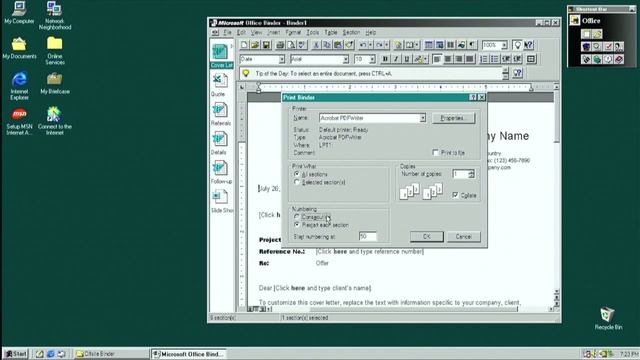Open the printer Name dropdown
Image resolution: width=640 pixels, height=360 pixels.
pyautogui.click(x=423, y=118)
